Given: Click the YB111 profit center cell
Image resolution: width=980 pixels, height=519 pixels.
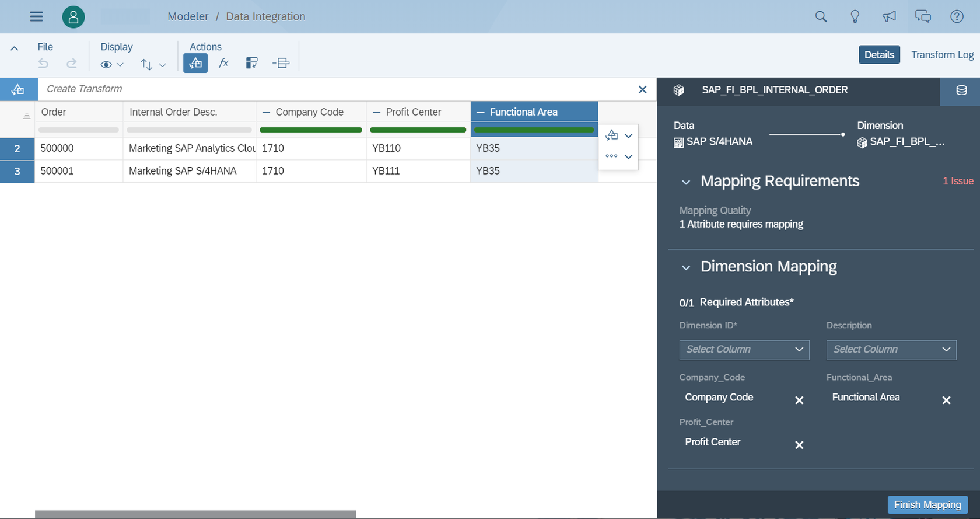Looking at the screenshot, I should pyautogui.click(x=418, y=171).
